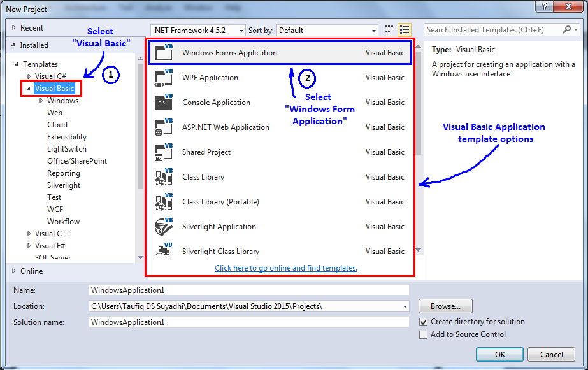588x370 pixels.
Task: Click the dialog Help question mark button
Action: coord(545,6)
